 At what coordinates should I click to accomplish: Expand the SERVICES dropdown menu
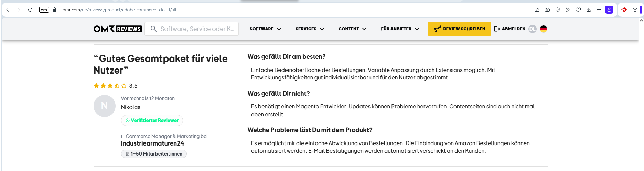click(310, 29)
